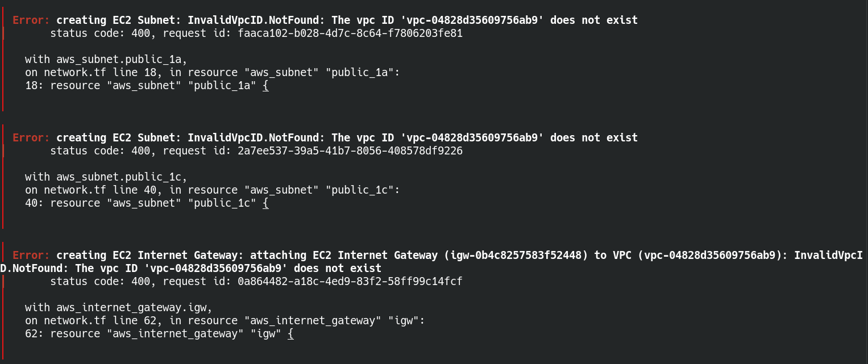Click the underlined brace after "public_1c"
The image size is (868, 364).
click(x=265, y=203)
